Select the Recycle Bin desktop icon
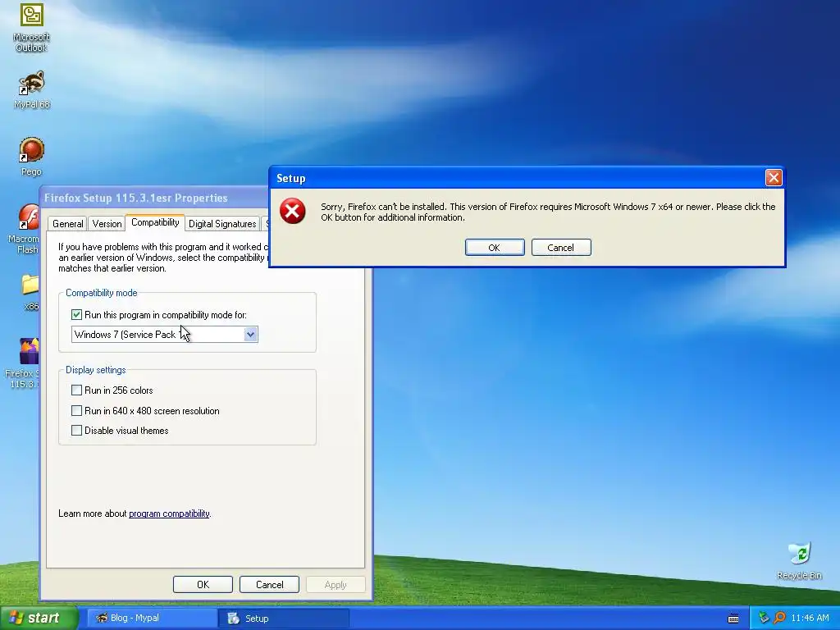Image resolution: width=840 pixels, height=630 pixels. point(799,561)
